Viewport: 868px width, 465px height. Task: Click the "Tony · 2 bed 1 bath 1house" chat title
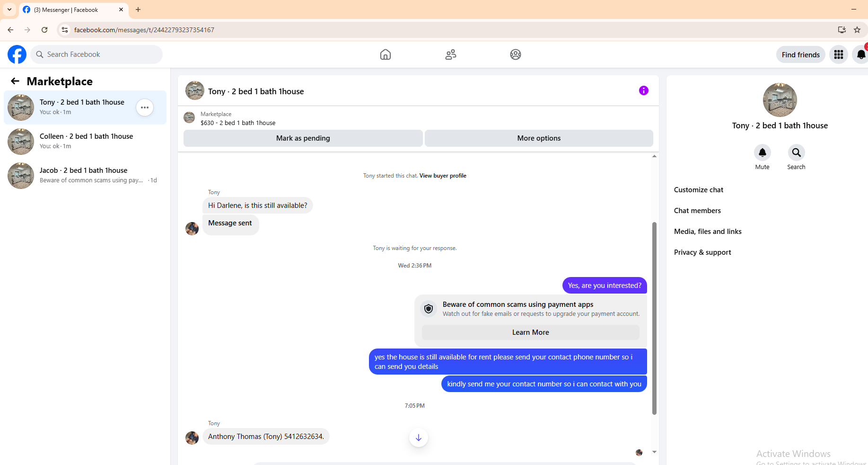coord(256,91)
